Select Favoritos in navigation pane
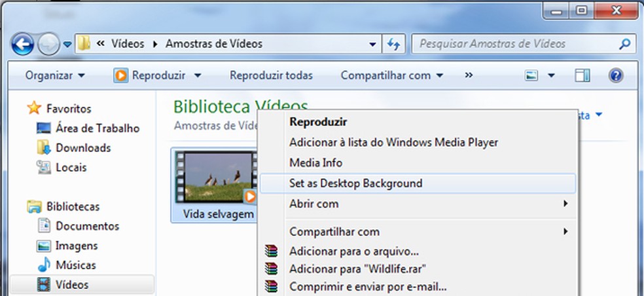This screenshot has height=296, width=644. [x=69, y=109]
